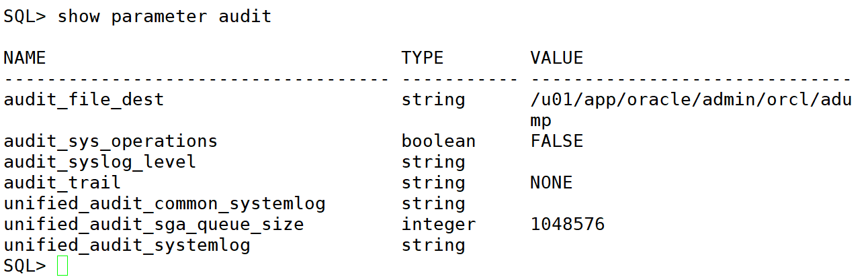Click the unified_audit_systemlog parameter name
This screenshot has height=279, width=868.
(126, 245)
